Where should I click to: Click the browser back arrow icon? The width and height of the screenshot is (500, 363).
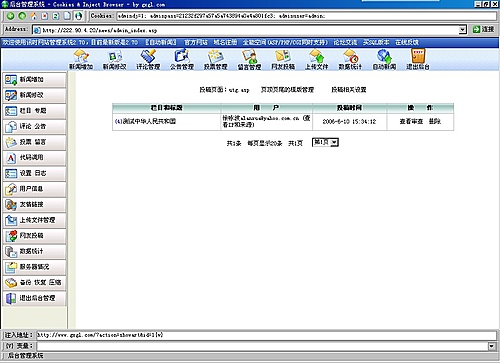10,16
